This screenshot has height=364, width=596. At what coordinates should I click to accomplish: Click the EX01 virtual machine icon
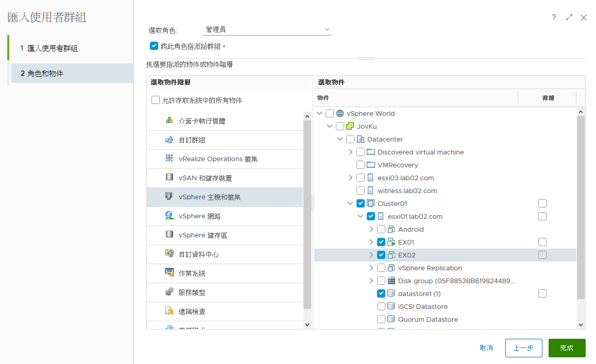coord(391,242)
